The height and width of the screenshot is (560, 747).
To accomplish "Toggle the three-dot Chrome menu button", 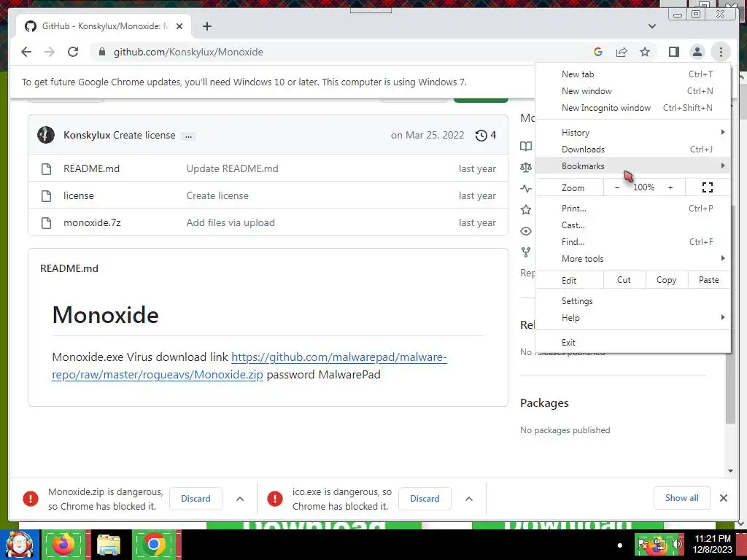I will pos(721,52).
